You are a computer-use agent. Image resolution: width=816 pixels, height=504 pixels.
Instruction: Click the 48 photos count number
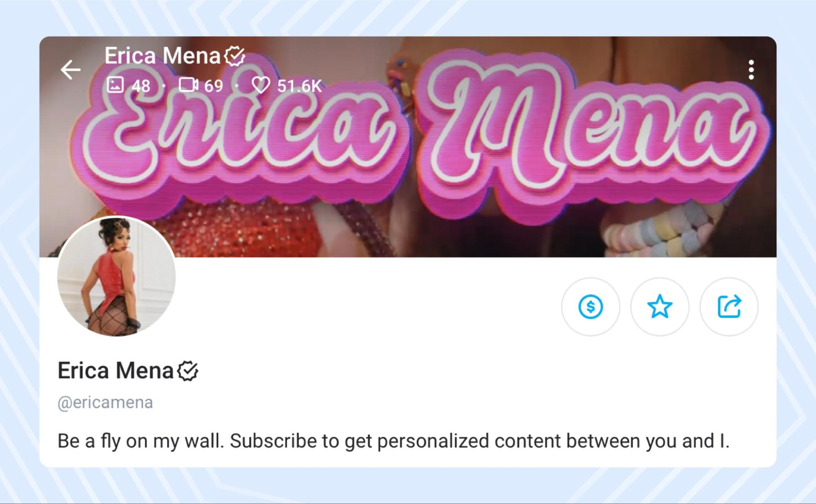(141, 86)
